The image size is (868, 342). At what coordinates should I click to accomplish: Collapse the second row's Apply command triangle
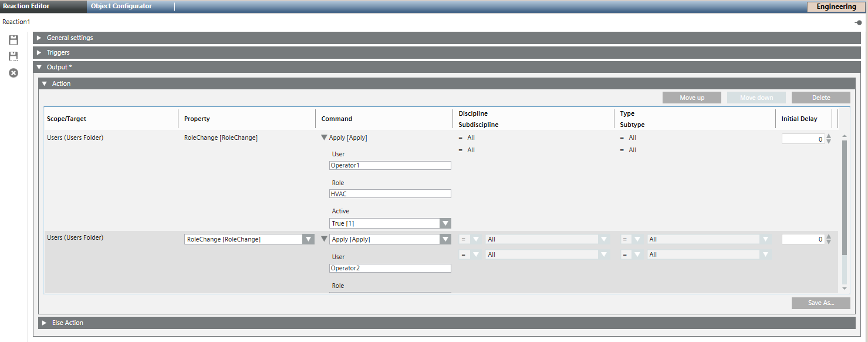click(324, 239)
